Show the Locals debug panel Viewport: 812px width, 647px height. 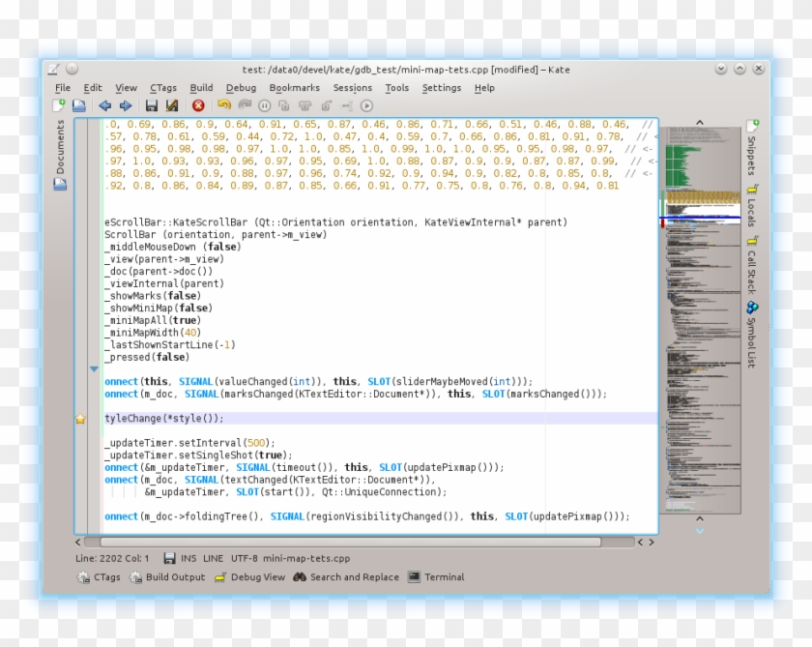[x=752, y=206]
